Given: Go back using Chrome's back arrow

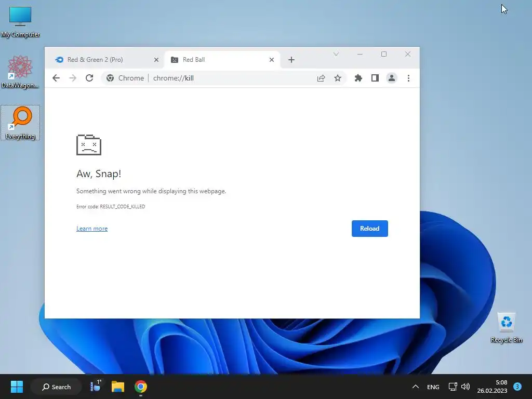Looking at the screenshot, I should pos(56,78).
